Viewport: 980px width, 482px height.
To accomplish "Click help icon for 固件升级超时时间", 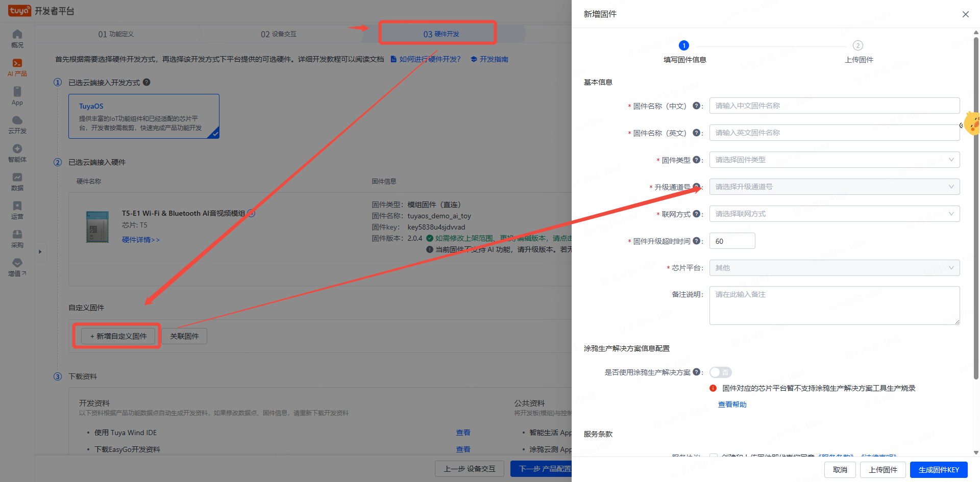I will coord(696,241).
